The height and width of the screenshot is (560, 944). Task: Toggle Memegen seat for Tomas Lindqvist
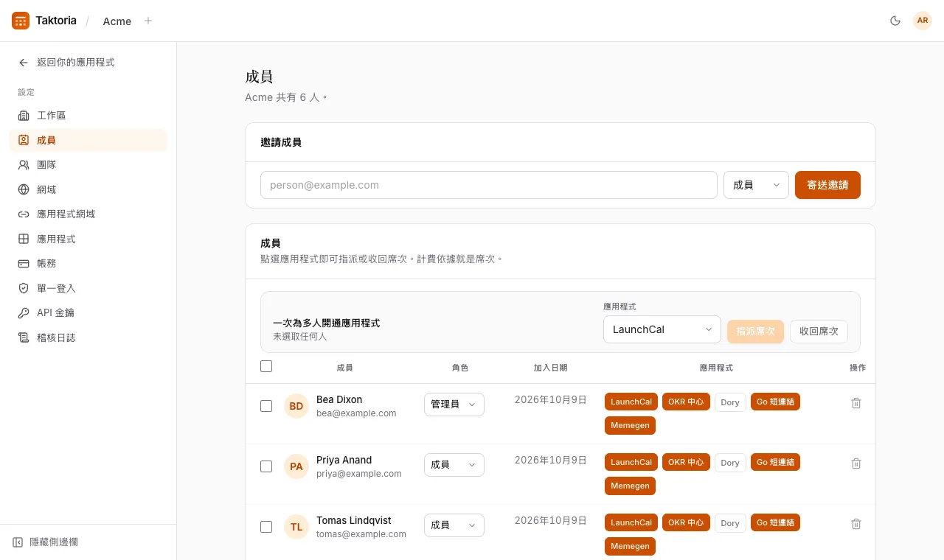[630, 546]
